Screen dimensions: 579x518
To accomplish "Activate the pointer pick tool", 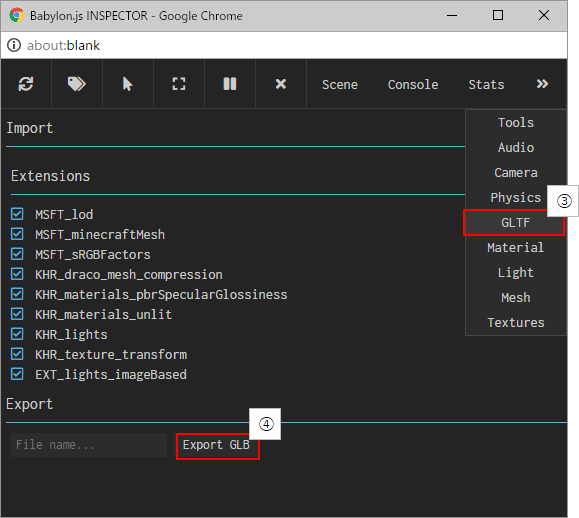I will (127, 84).
